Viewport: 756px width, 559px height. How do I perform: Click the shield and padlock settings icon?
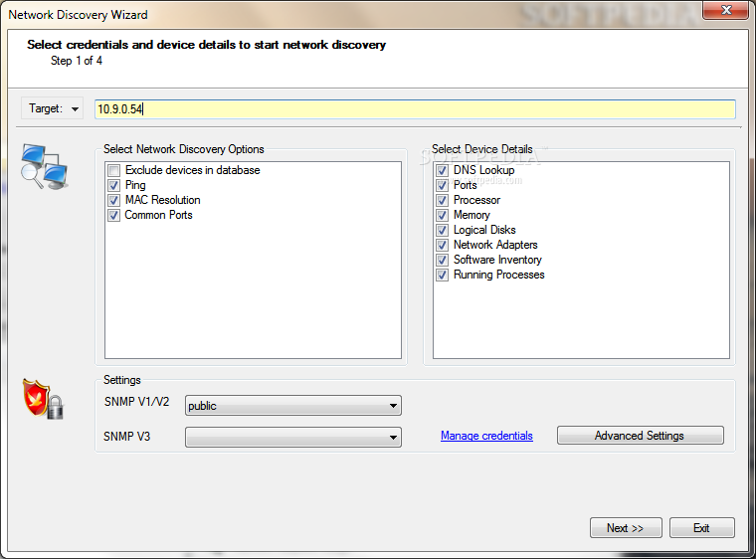tap(44, 399)
